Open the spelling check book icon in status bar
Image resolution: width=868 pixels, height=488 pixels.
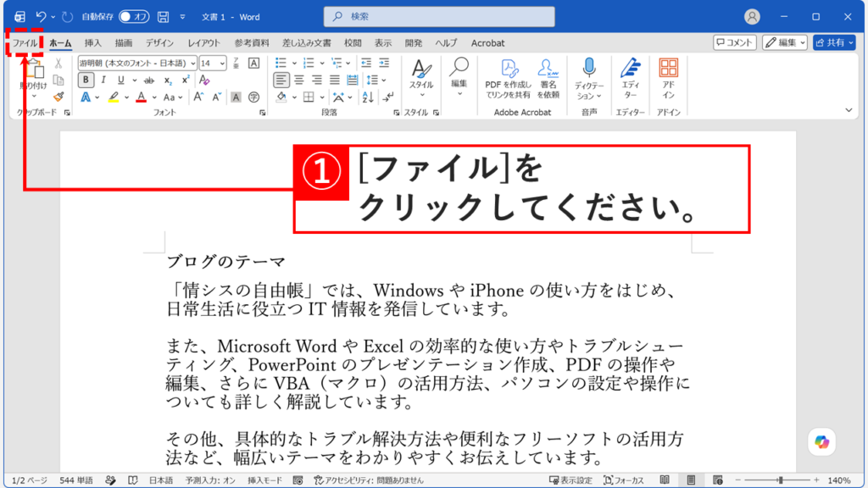[132, 480]
